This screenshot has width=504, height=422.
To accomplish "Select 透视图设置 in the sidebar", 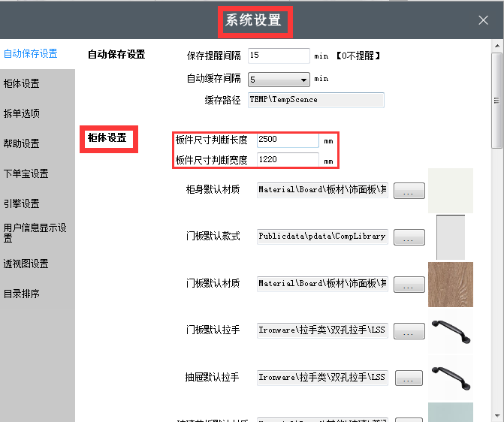I will [26, 264].
